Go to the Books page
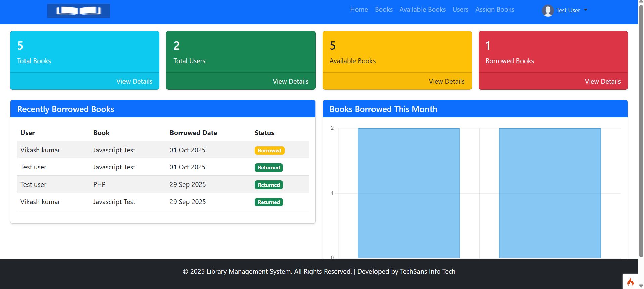Screen dimensions: 644x289 384,10
